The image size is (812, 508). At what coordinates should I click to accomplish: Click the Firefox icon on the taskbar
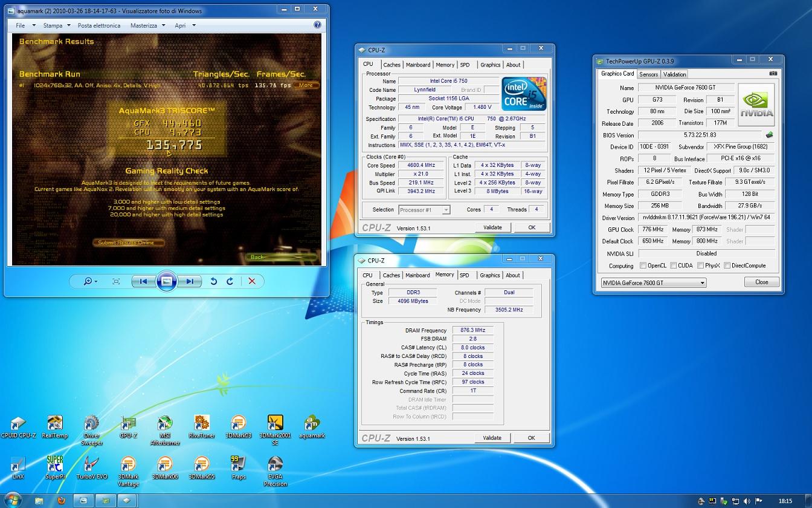61,500
